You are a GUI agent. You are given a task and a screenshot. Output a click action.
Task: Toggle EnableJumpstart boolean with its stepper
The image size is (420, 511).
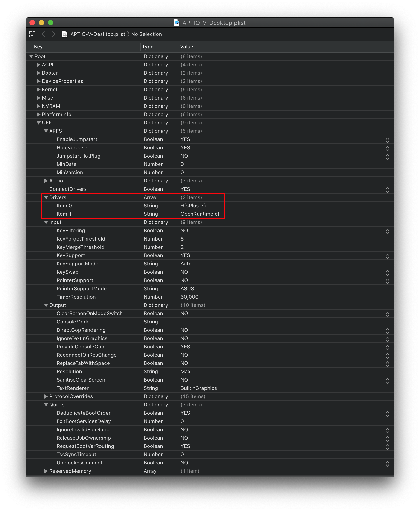tap(387, 140)
